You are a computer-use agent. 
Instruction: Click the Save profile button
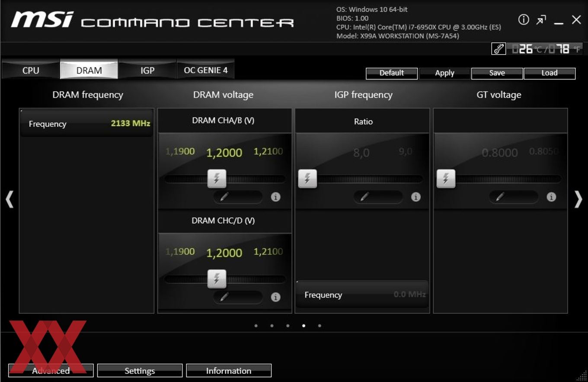click(497, 73)
